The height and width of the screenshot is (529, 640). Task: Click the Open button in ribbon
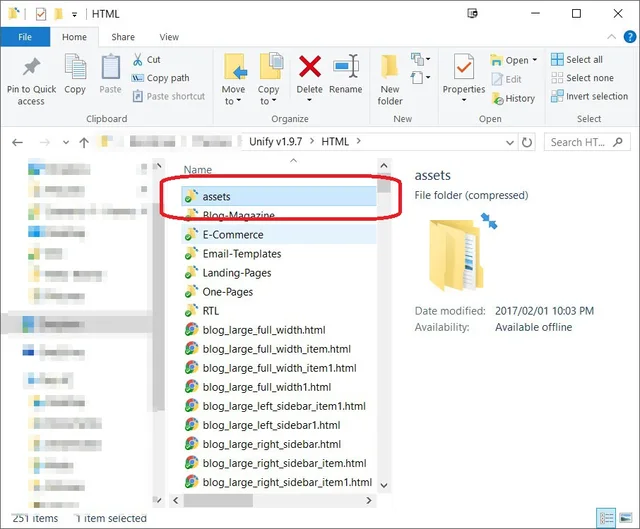point(510,60)
